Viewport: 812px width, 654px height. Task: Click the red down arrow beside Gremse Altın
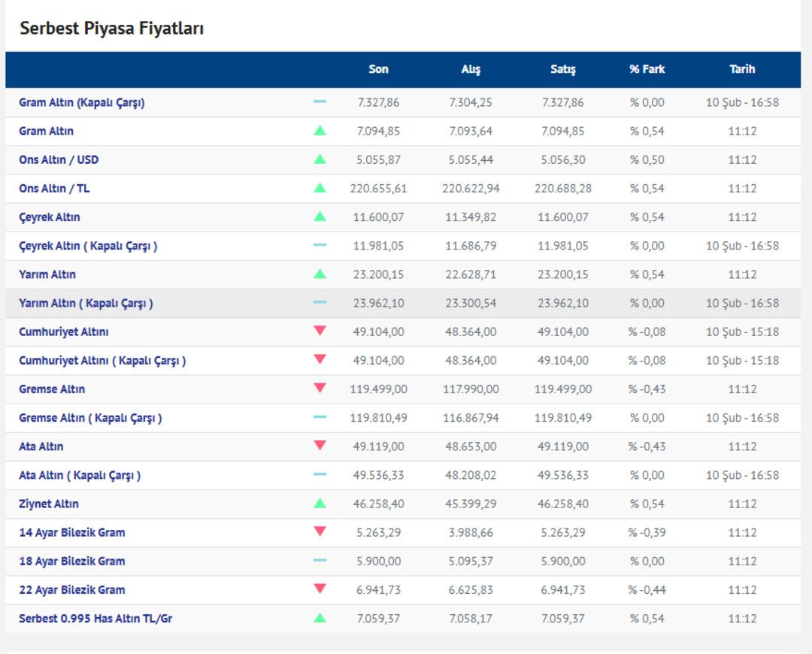[x=320, y=389]
